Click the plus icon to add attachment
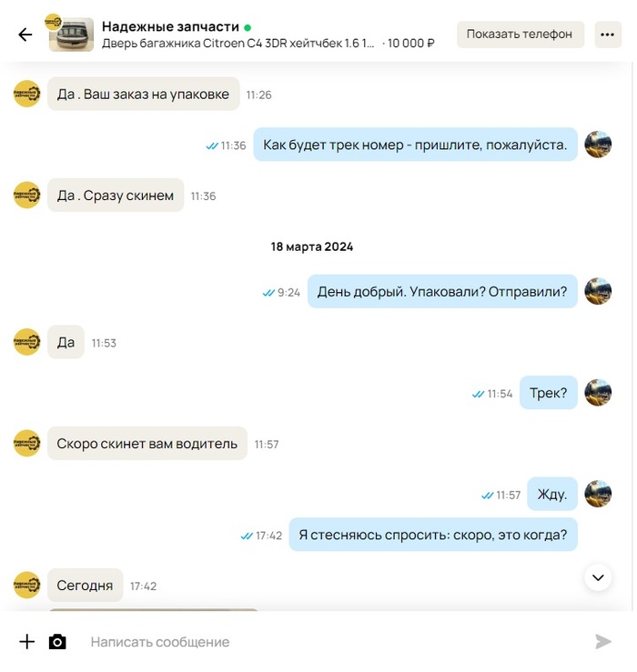637x672 pixels. click(27, 642)
